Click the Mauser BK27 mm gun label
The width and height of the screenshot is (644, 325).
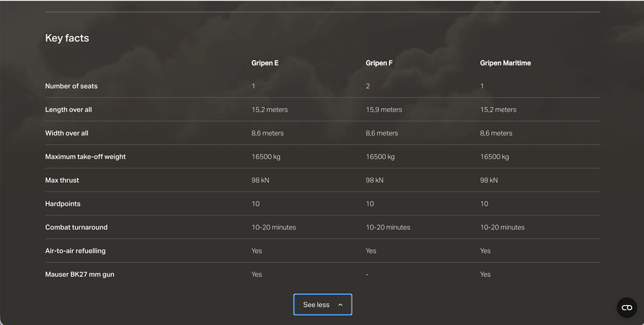80,275
